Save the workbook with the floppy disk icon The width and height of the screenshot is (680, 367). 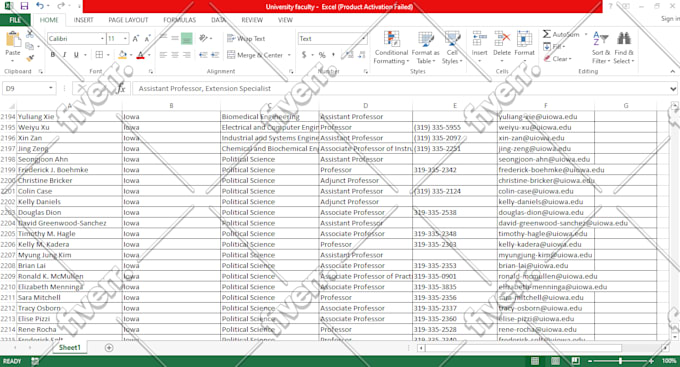[x=24, y=6]
